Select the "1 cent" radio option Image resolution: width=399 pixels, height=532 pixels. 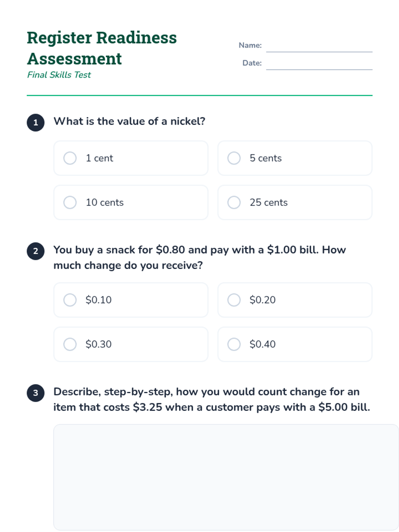coord(70,158)
